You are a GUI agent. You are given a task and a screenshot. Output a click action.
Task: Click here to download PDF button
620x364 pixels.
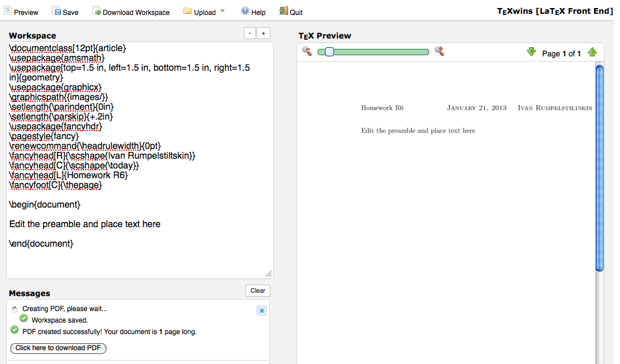pyautogui.click(x=58, y=348)
